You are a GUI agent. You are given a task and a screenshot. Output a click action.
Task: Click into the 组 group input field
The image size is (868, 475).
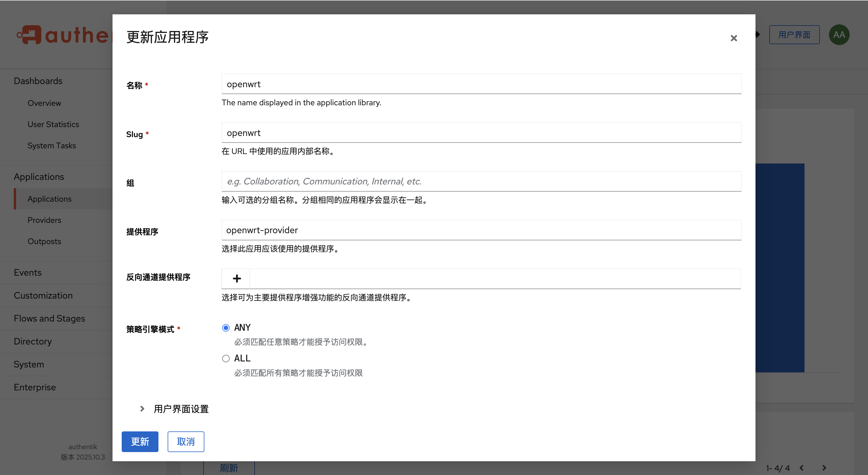481,182
